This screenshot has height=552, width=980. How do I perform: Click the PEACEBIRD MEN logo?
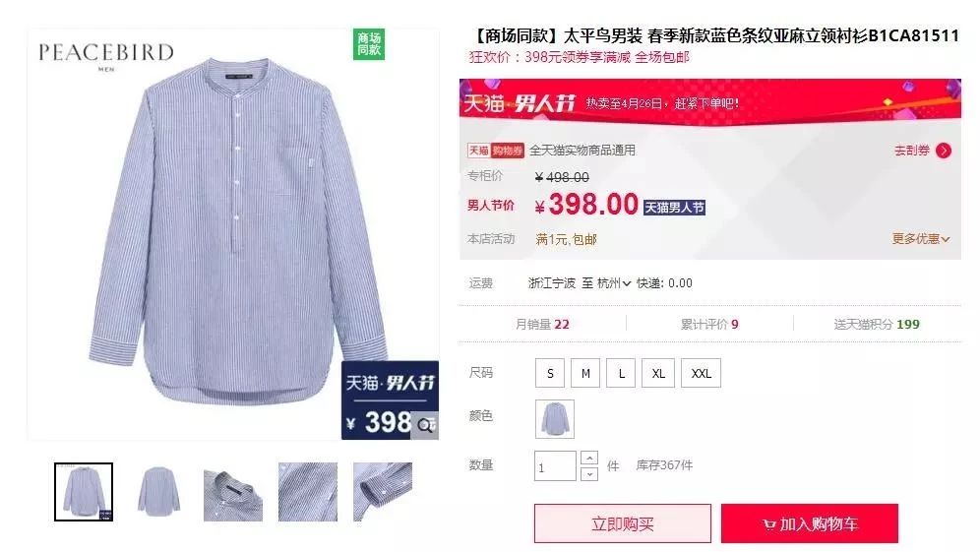pyautogui.click(x=105, y=56)
